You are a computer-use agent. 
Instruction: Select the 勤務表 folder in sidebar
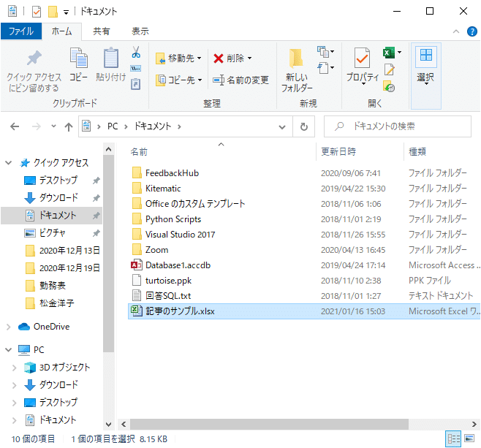pyautogui.click(x=52, y=286)
